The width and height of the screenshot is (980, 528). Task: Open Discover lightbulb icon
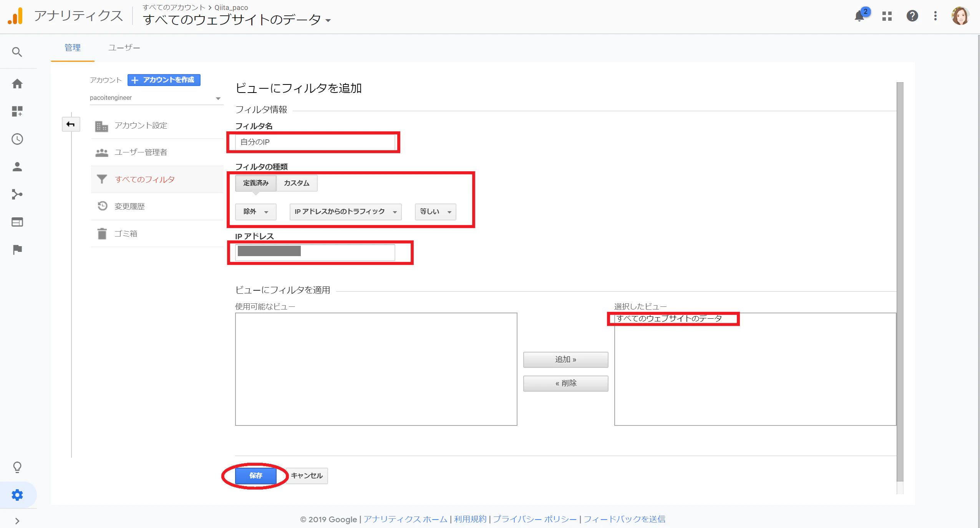17,467
